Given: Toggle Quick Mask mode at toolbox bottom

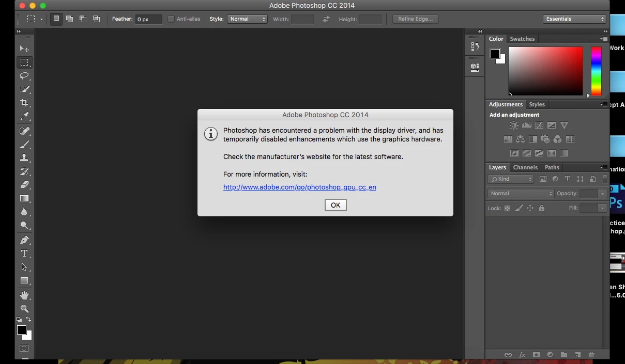Looking at the screenshot, I should click(24, 349).
